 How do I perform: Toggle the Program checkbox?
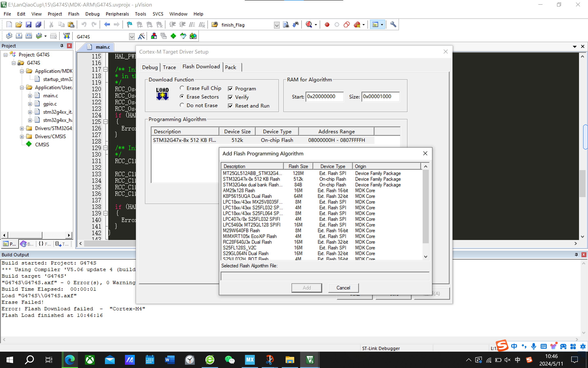pos(230,89)
